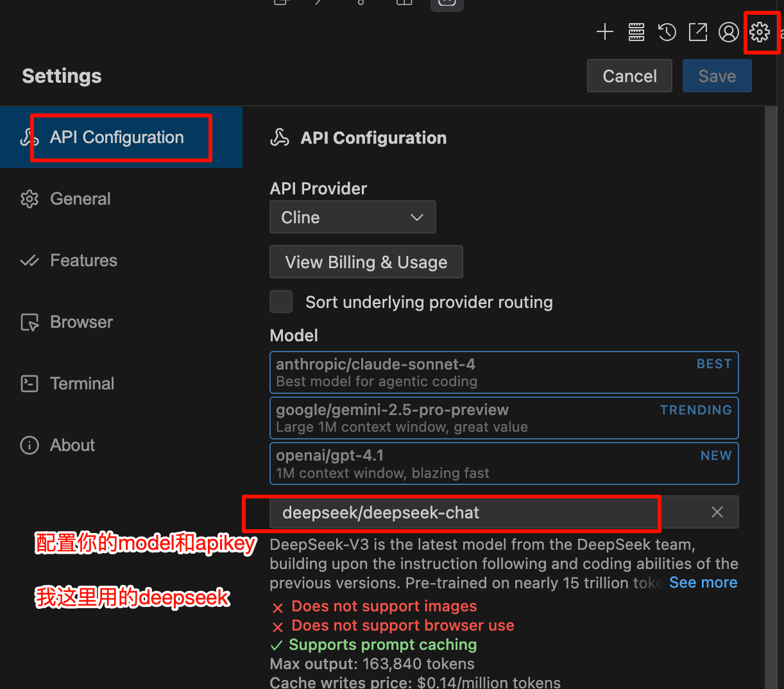This screenshot has height=689, width=784.
Task: Start a new task with plus icon
Action: (605, 31)
